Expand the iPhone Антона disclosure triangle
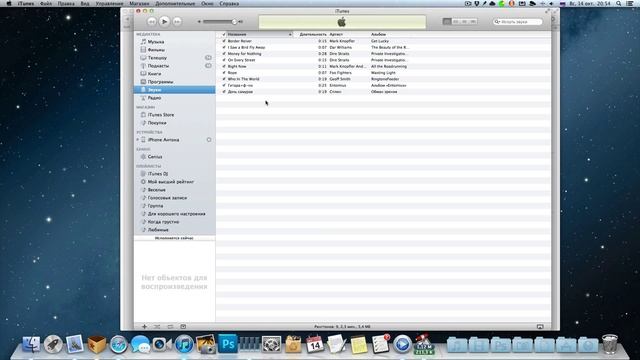This screenshot has height=360, width=640. point(138,140)
